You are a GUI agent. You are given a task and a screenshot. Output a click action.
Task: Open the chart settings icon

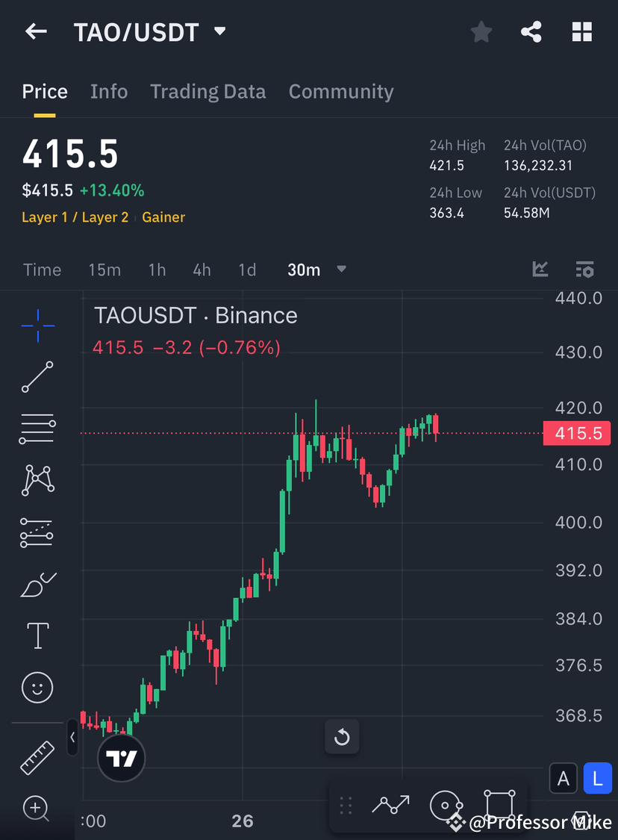(x=584, y=270)
